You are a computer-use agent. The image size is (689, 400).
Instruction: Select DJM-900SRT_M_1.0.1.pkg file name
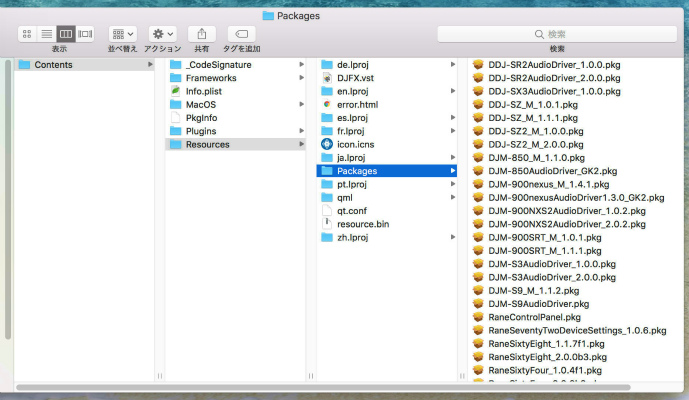545,237
